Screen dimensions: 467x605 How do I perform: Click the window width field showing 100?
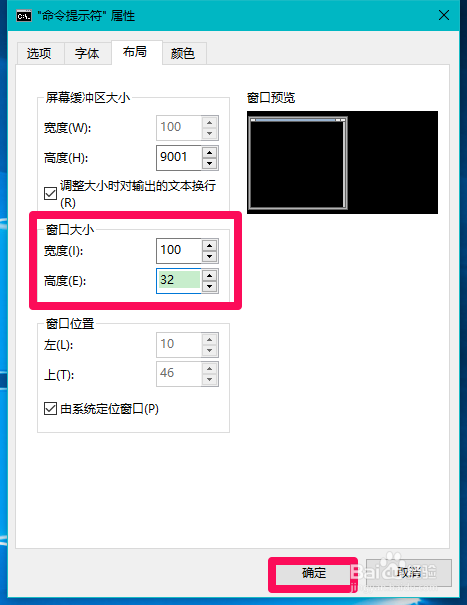179,251
